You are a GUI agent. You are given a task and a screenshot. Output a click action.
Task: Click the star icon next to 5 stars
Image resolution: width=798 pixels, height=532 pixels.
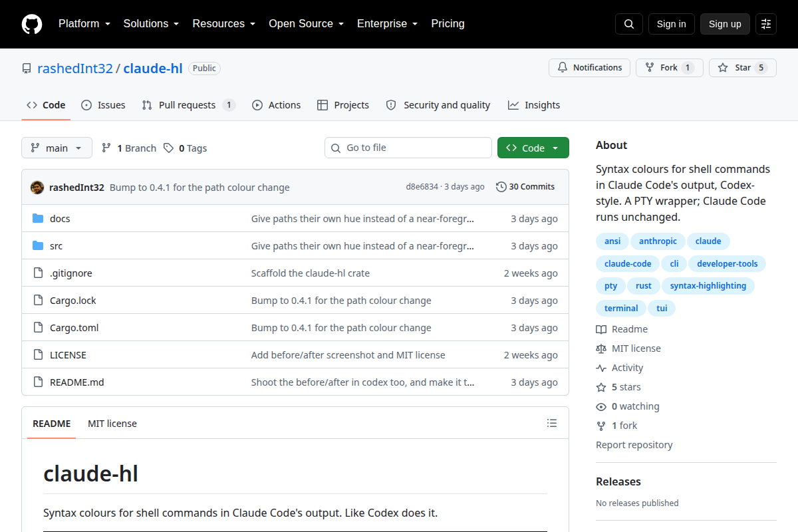tap(601, 387)
